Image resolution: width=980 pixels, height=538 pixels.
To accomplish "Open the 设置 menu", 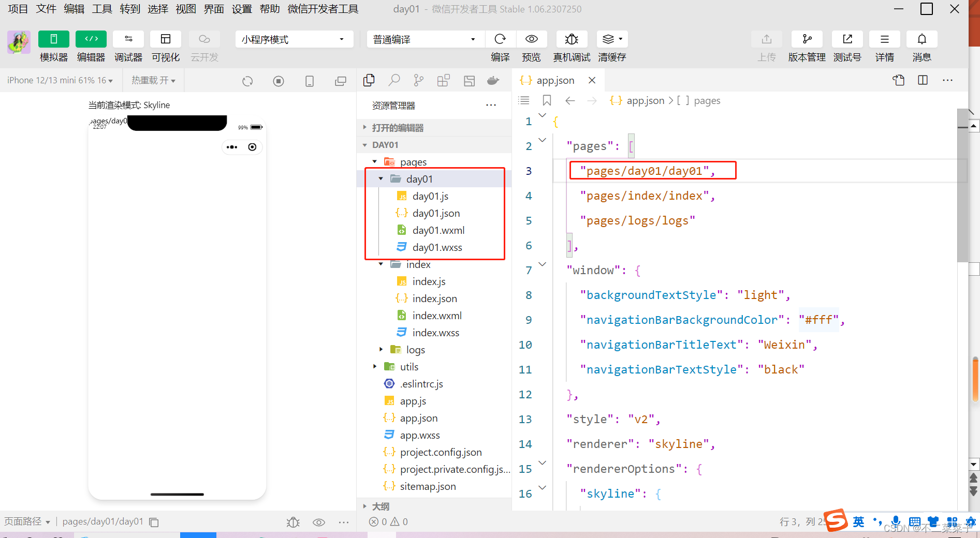I will pos(242,9).
